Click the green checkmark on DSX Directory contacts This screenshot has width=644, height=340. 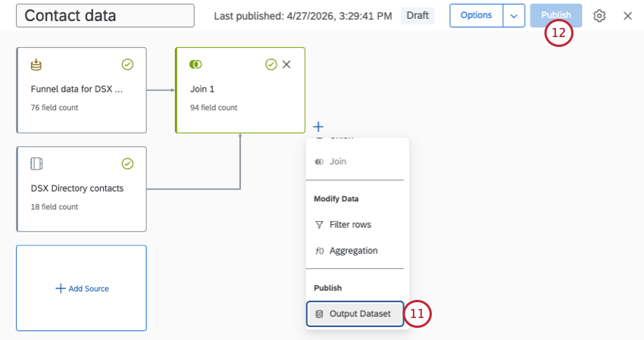coord(127,164)
